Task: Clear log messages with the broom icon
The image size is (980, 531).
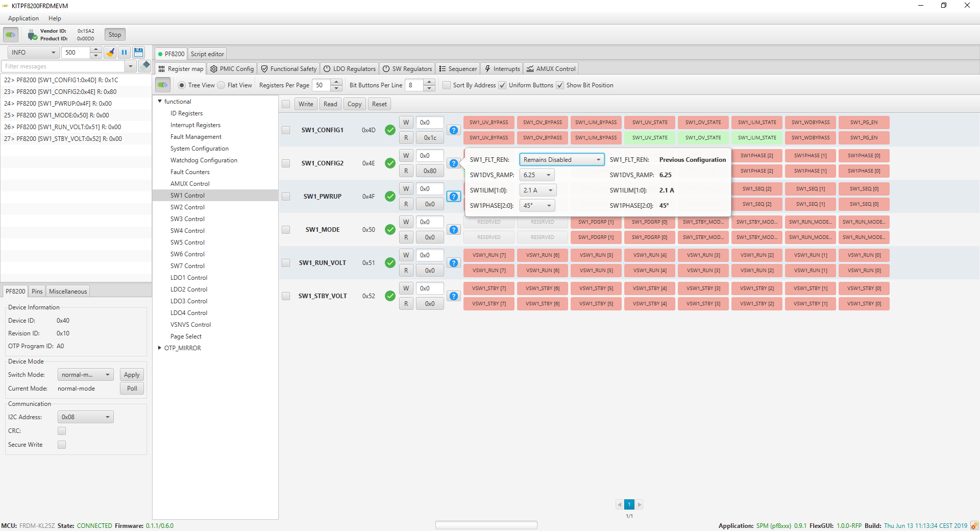Action: [110, 53]
